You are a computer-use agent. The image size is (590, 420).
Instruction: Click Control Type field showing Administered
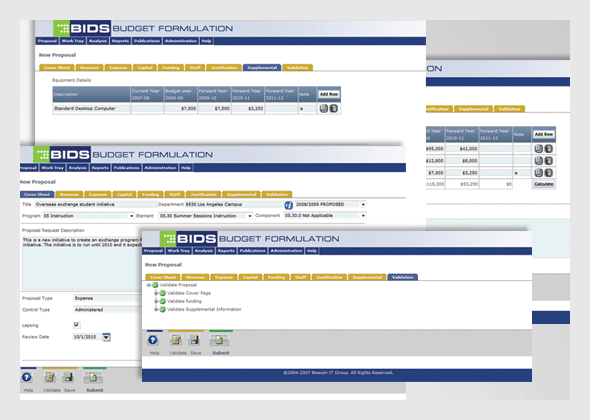108,310
